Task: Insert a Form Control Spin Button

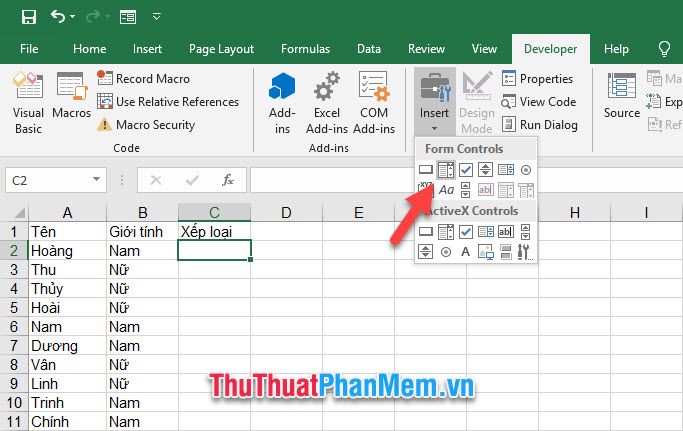Action: point(485,170)
